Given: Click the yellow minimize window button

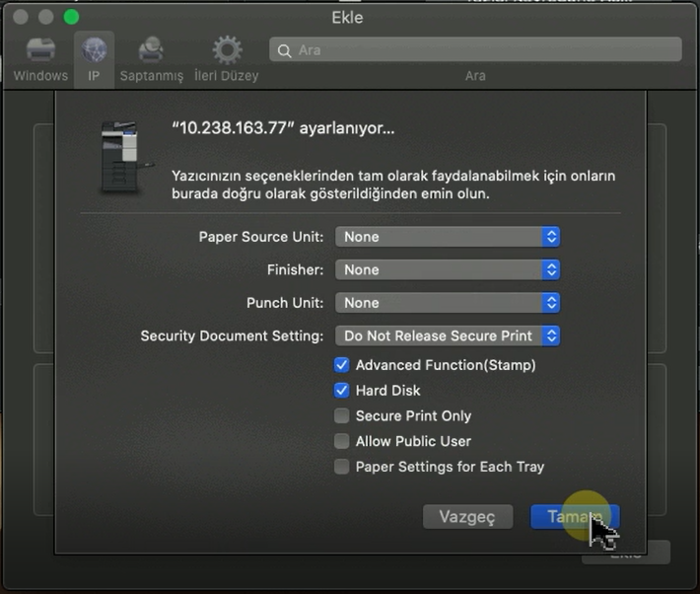Looking at the screenshot, I should pos(45,17).
